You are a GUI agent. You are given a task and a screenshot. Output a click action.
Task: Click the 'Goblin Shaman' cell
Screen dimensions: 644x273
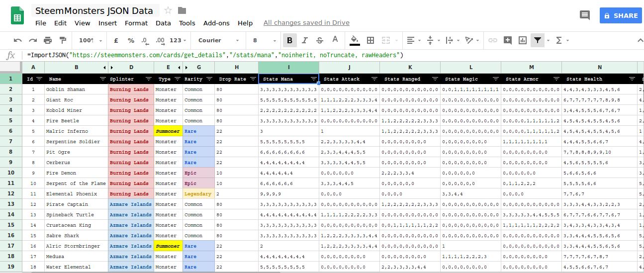click(x=76, y=90)
